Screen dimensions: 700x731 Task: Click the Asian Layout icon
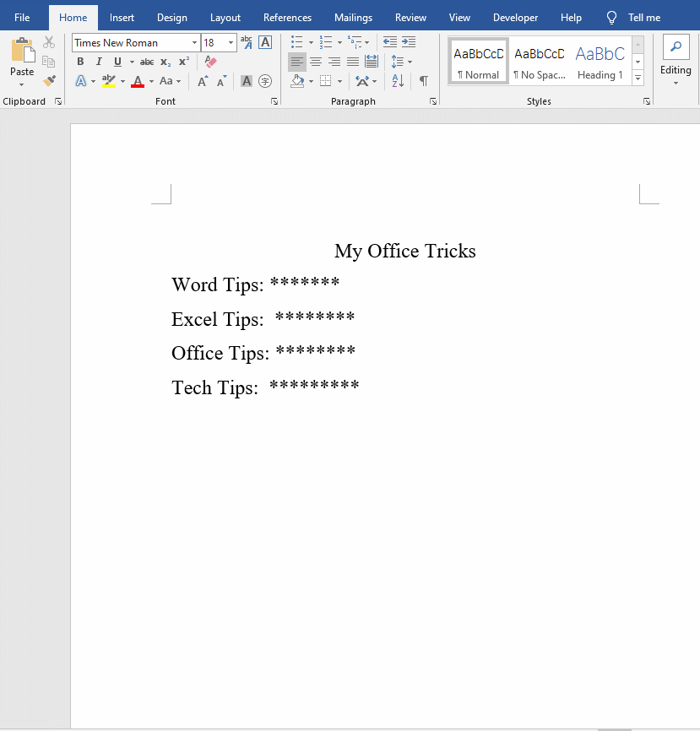(362, 81)
